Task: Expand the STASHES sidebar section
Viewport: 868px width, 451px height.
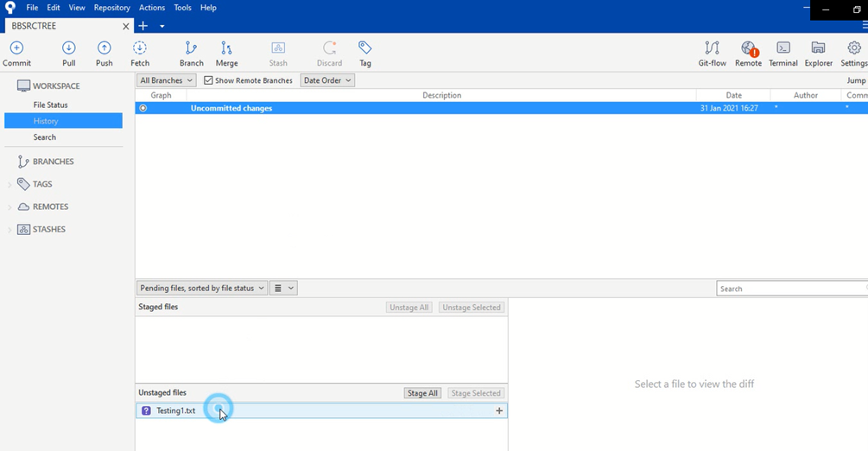Action: click(x=10, y=230)
